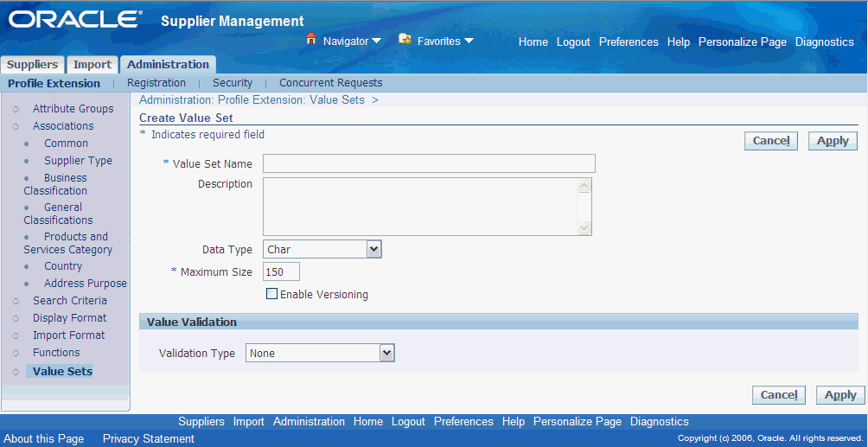868x447 pixels.
Task: Select the Administration tab
Action: coord(168,64)
